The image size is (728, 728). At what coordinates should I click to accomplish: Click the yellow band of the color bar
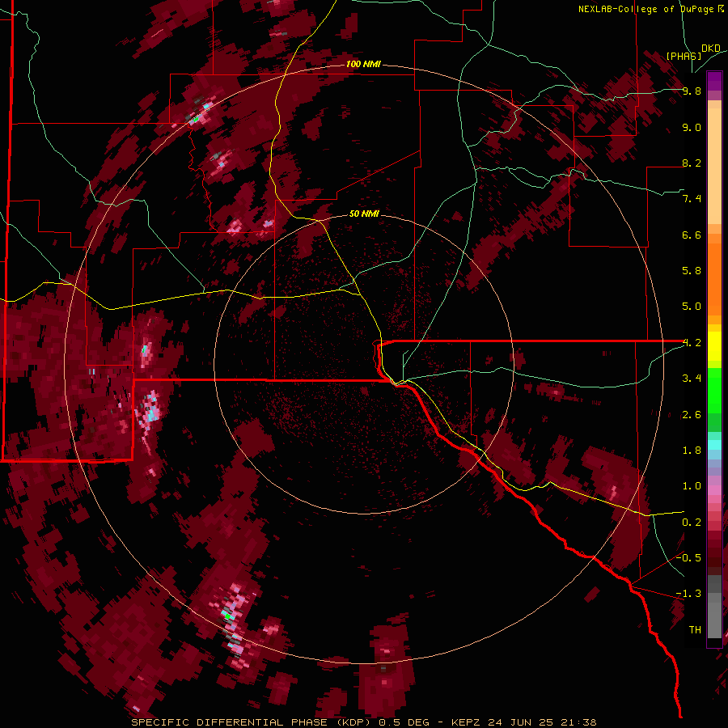point(714,346)
